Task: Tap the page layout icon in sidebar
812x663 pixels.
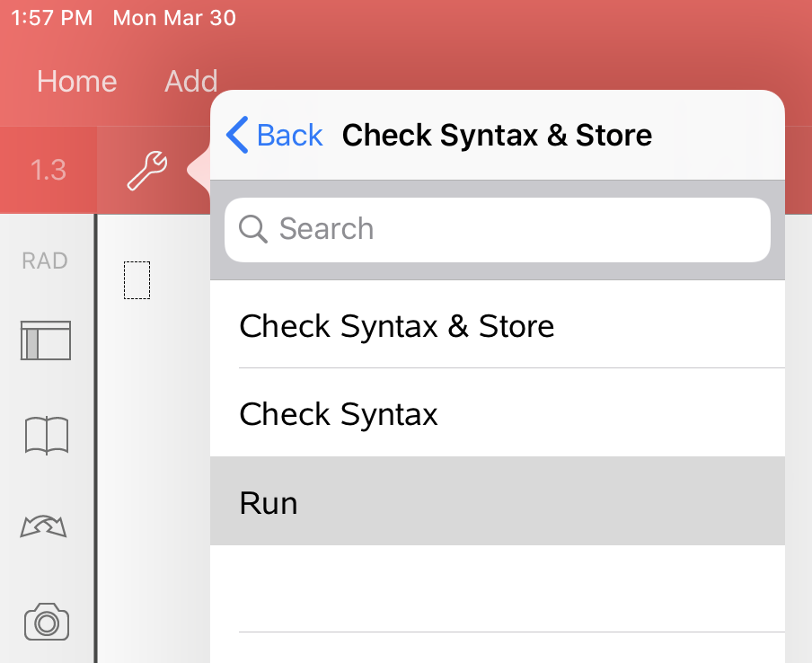Action: point(46,340)
